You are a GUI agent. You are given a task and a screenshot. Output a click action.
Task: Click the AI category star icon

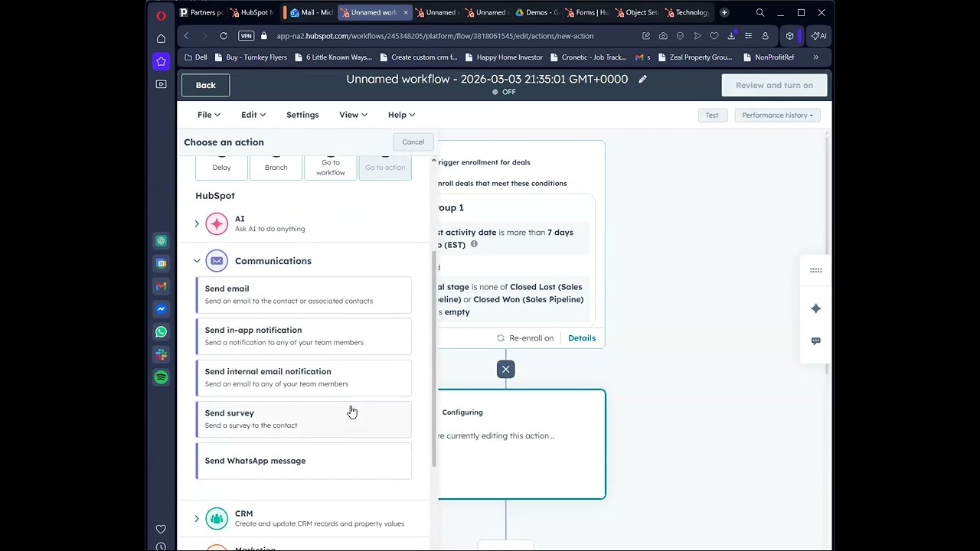pos(217,223)
